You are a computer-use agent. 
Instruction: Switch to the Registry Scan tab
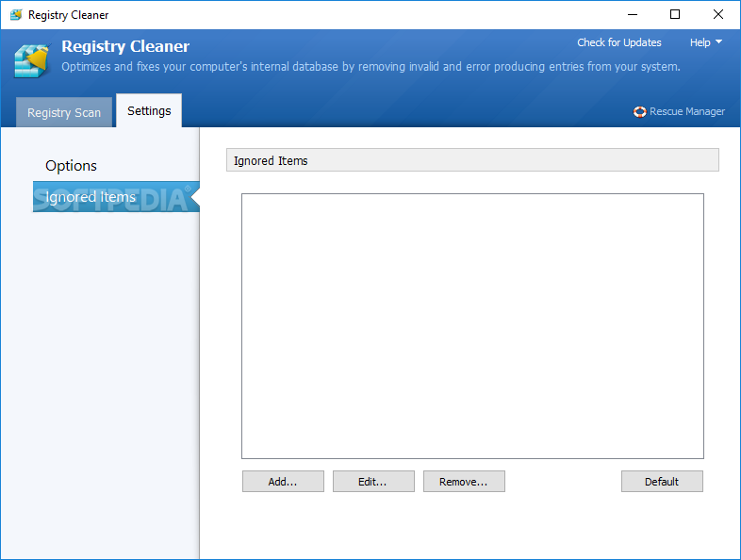coord(64,112)
